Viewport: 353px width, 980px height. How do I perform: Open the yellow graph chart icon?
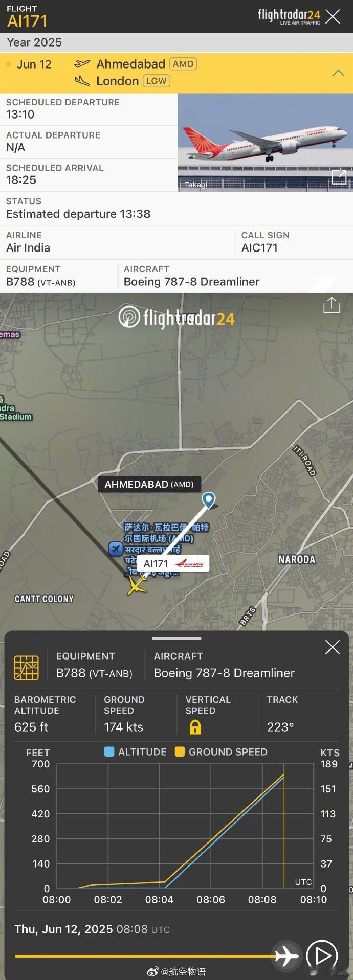click(27, 667)
